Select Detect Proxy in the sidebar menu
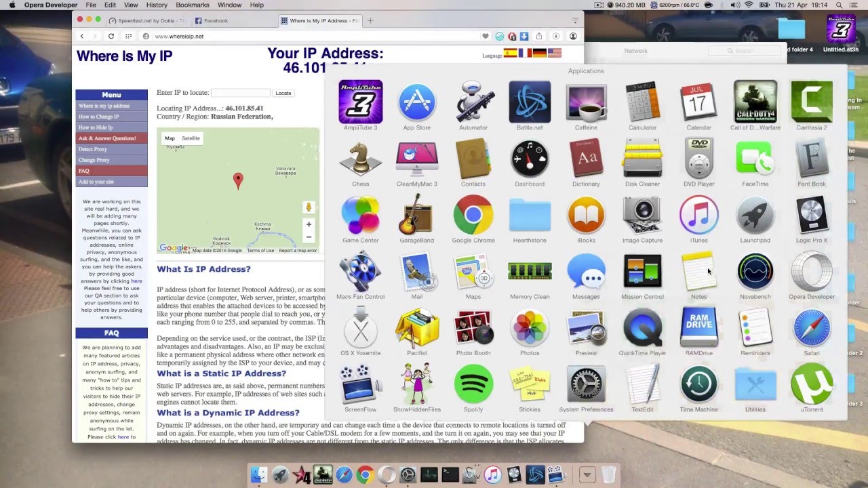868x488 pixels. point(111,149)
